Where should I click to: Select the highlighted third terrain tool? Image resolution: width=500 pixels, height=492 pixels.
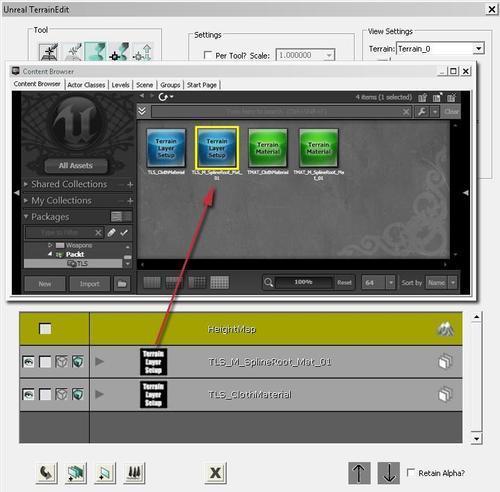(95, 52)
